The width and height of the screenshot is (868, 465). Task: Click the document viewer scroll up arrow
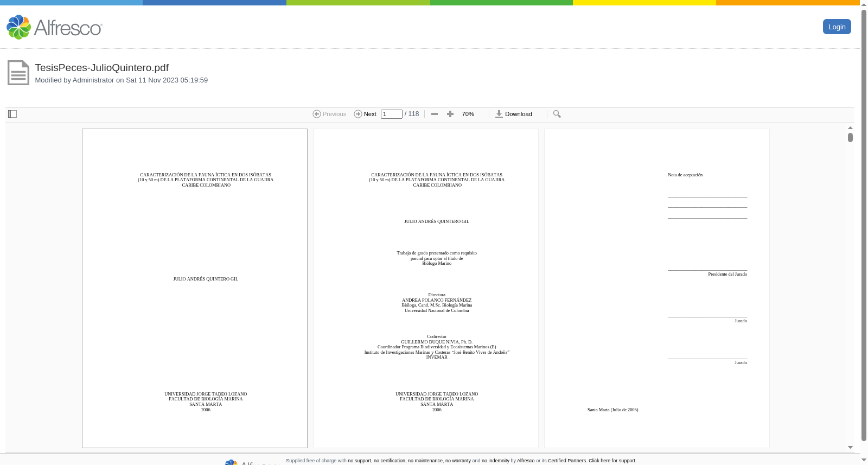[x=850, y=128]
